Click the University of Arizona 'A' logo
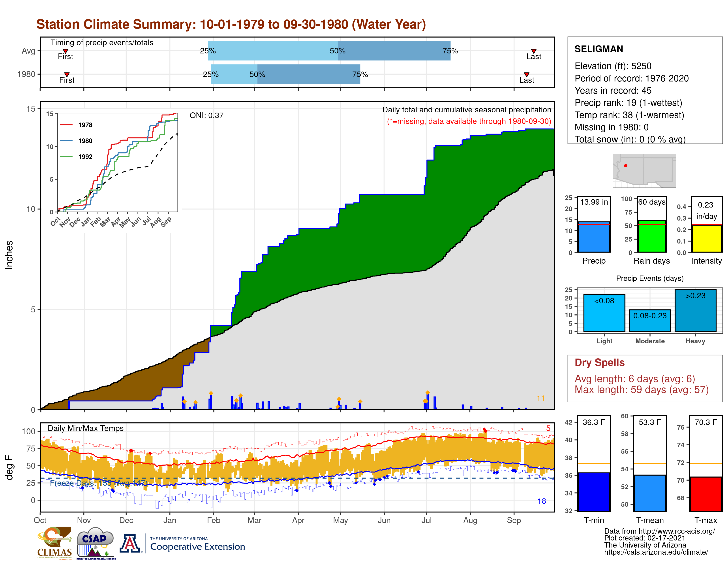Image resolution: width=728 pixels, height=563 pixels. point(130,543)
